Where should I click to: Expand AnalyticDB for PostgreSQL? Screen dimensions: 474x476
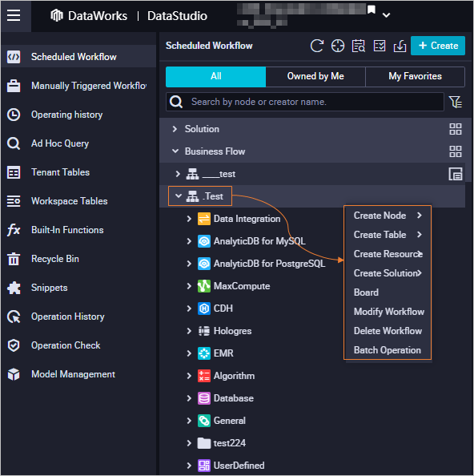[x=189, y=264]
